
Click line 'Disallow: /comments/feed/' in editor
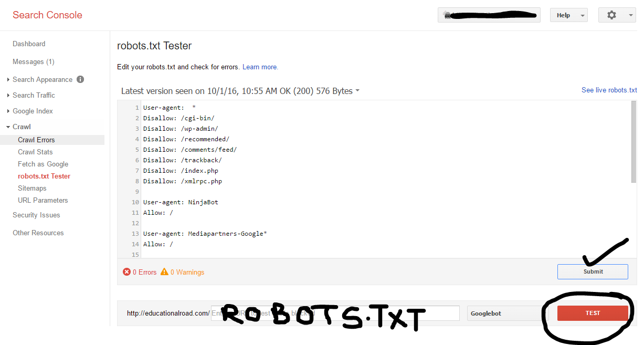click(x=189, y=150)
